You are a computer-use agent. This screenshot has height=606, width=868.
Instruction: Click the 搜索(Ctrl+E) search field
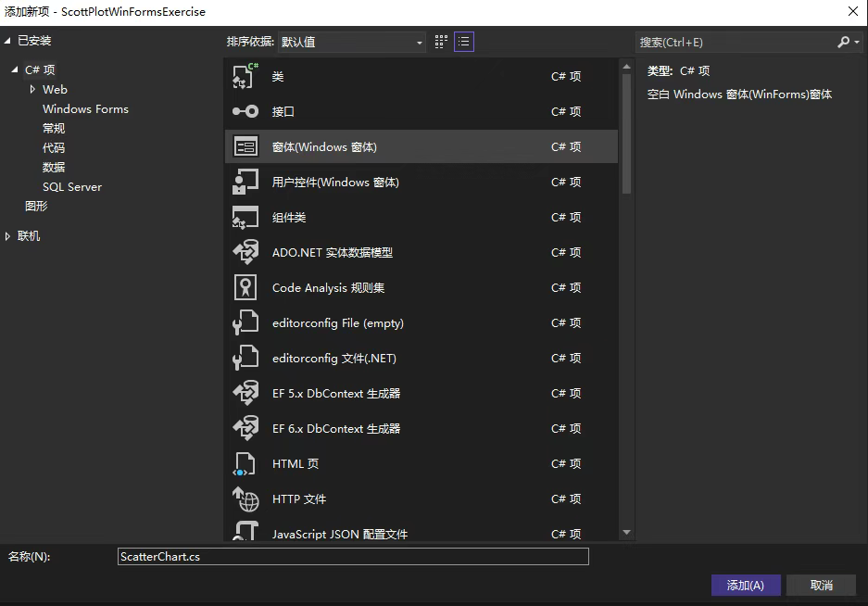[x=736, y=42]
